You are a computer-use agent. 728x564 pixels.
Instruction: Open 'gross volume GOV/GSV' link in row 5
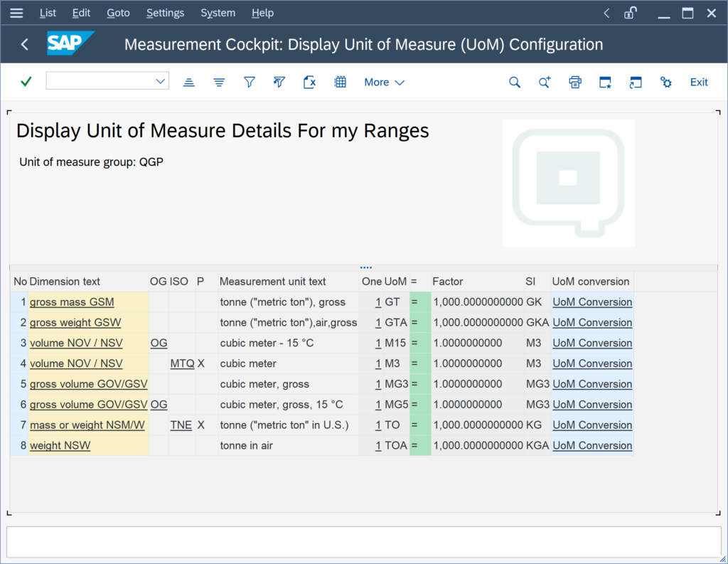(x=89, y=384)
